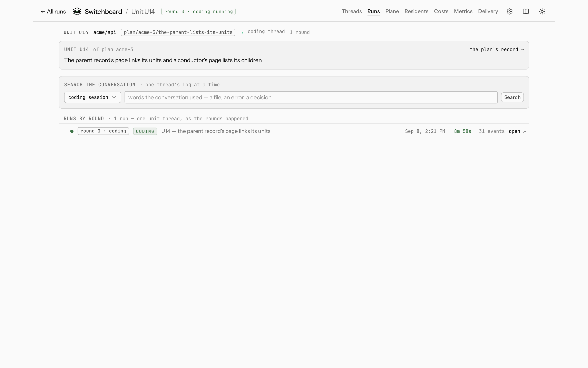
Task: Click the SEARCH THE CONVERSATION heading
Action: (x=100, y=85)
